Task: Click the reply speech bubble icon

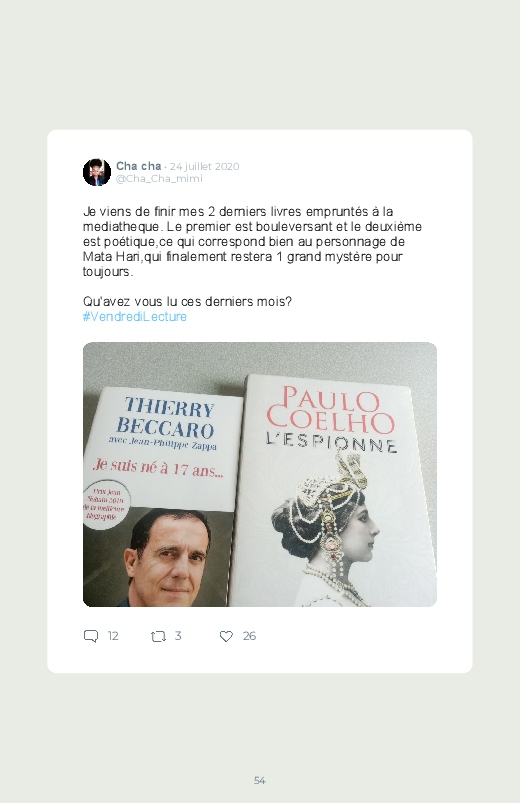Action: (91, 636)
